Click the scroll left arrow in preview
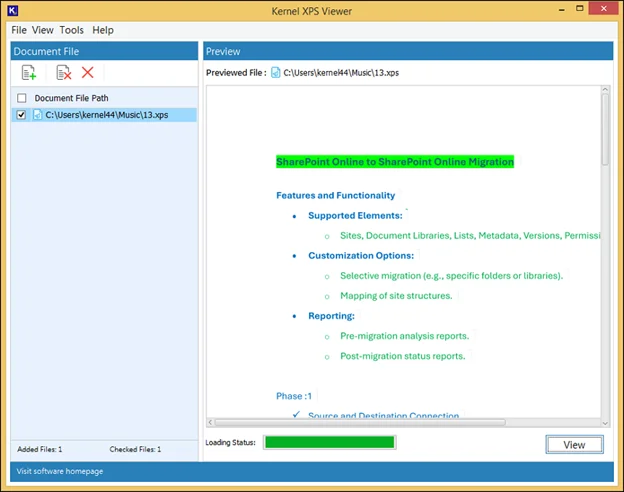The image size is (624, 492). 211,422
